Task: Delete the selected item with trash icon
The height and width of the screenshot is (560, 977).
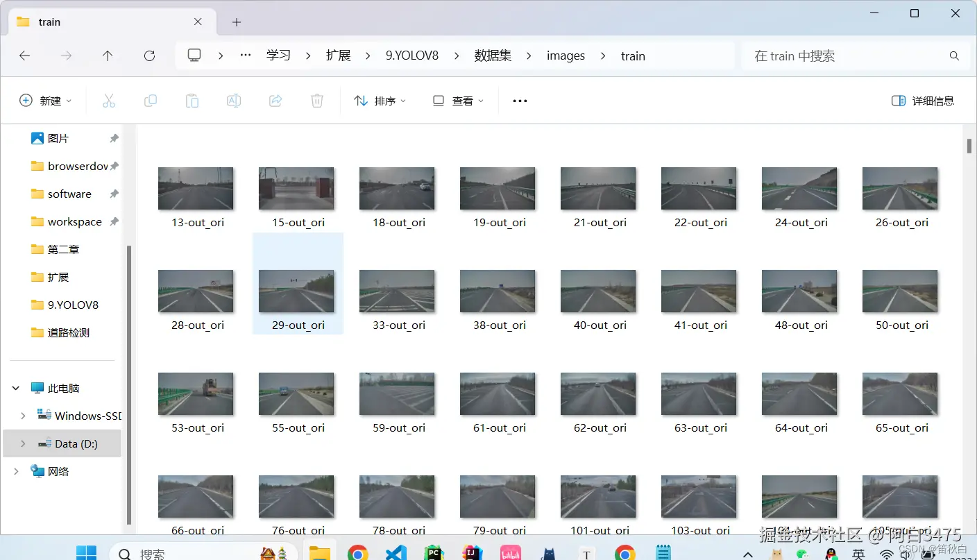Action: (x=317, y=100)
